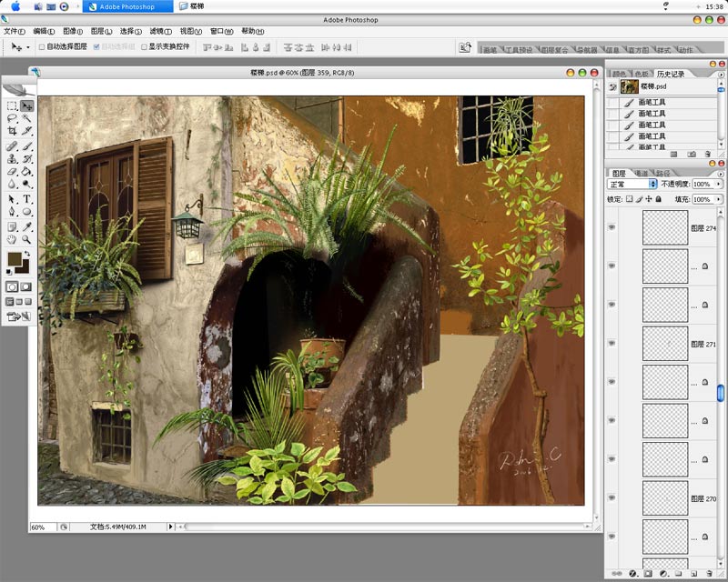Select the Brush tool in the toolbox

pos(27,146)
